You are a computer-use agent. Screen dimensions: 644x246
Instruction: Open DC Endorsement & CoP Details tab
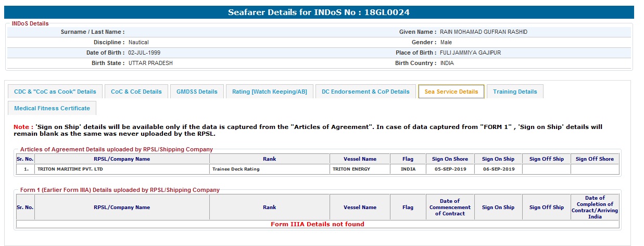(365, 92)
